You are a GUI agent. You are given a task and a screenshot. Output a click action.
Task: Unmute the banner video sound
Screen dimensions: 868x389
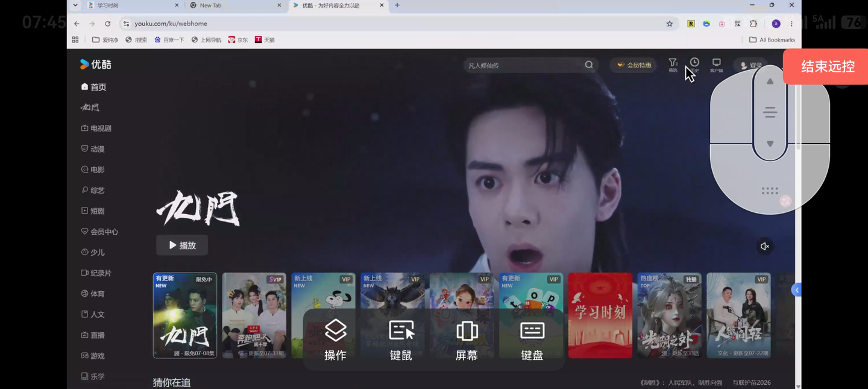[x=764, y=246]
